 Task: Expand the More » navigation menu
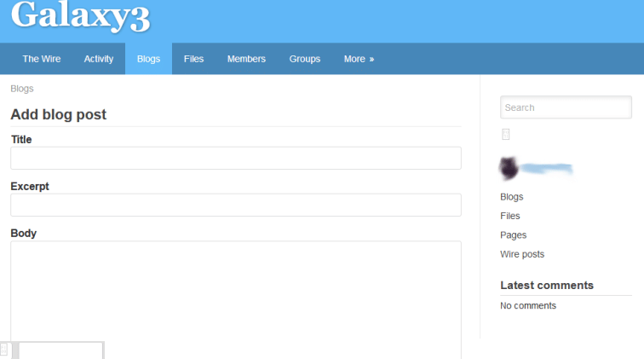click(359, 59)
